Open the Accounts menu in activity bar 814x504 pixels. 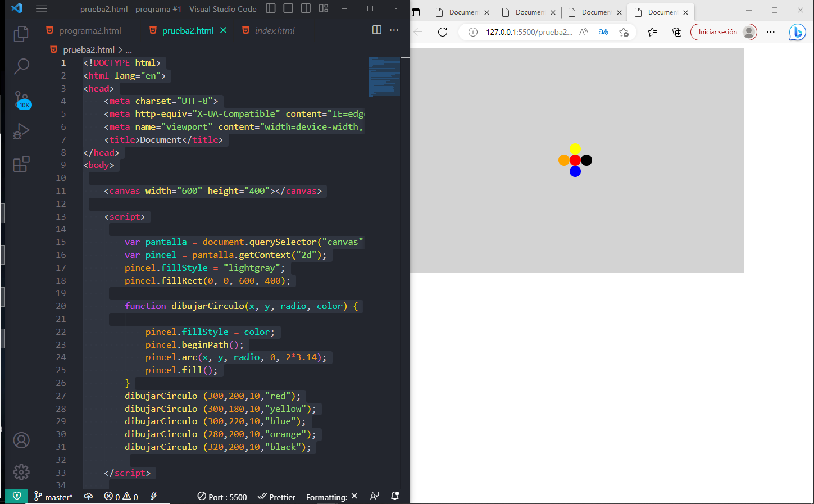pyautogui.click(x=21, y=440)
